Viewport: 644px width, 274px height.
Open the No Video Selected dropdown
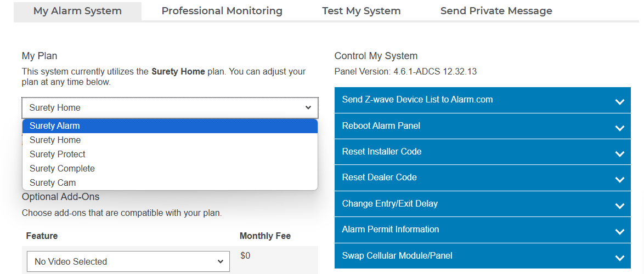(128, 262)
